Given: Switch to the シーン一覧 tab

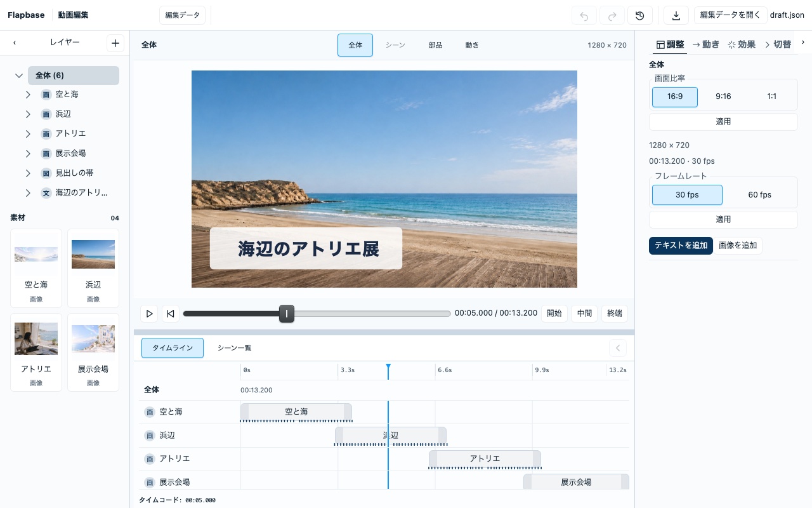Looking at the screenshot, I should click(235, 348).
